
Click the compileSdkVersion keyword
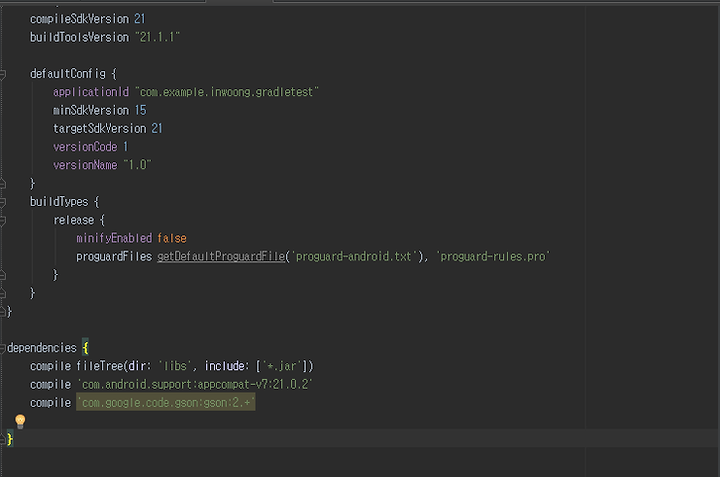[79, 19]
